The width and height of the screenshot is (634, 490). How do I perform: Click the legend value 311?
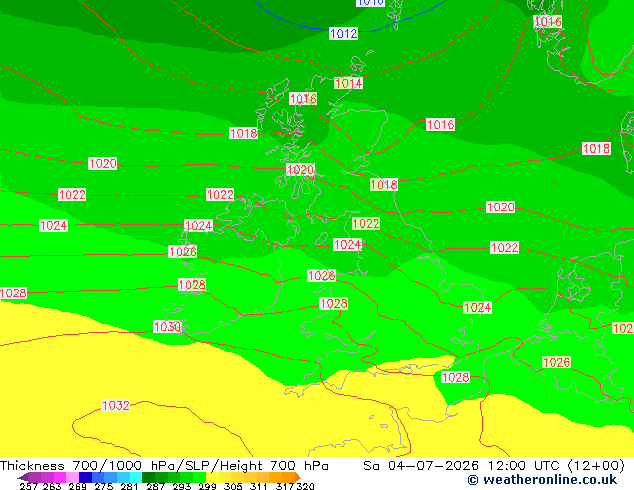[x=258, y=486]
